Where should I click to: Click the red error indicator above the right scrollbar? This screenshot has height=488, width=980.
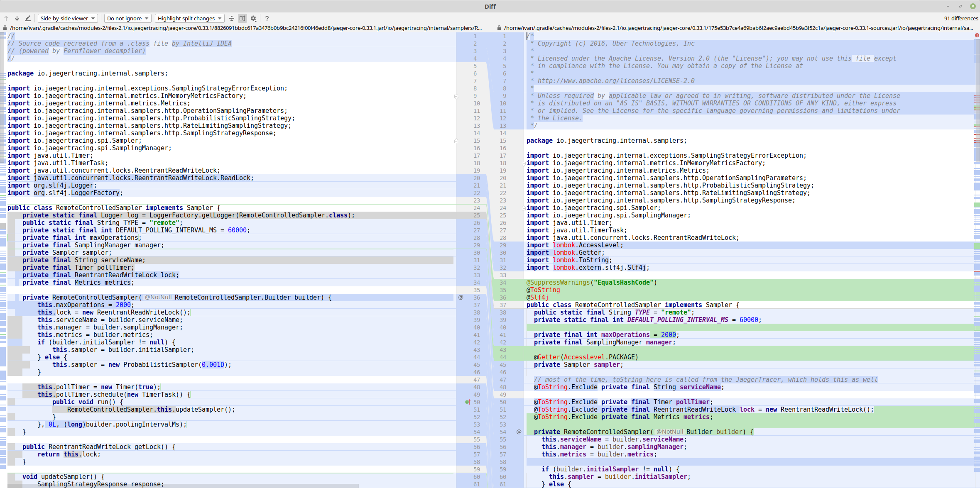click(978, 36)
